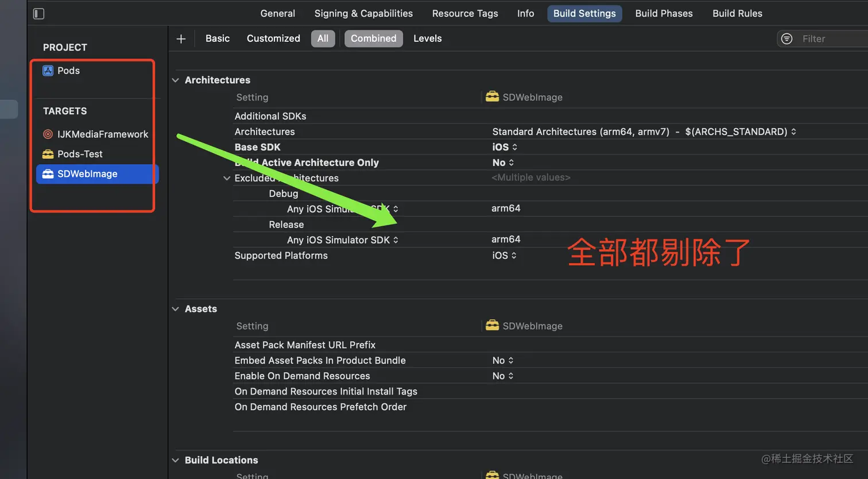
Task: Open Supported Platforms iOS dropdown
Action: click(504, 256)
